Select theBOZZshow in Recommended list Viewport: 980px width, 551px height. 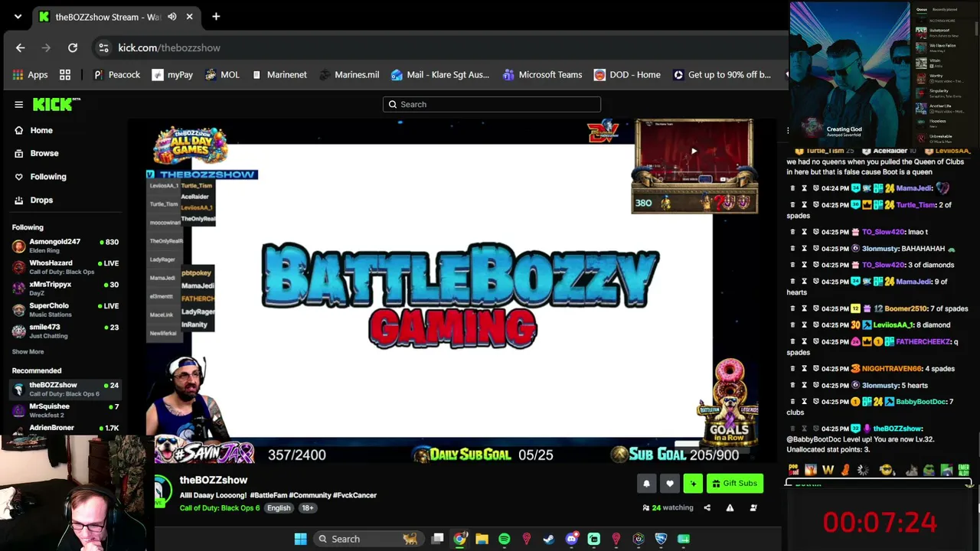65,389
